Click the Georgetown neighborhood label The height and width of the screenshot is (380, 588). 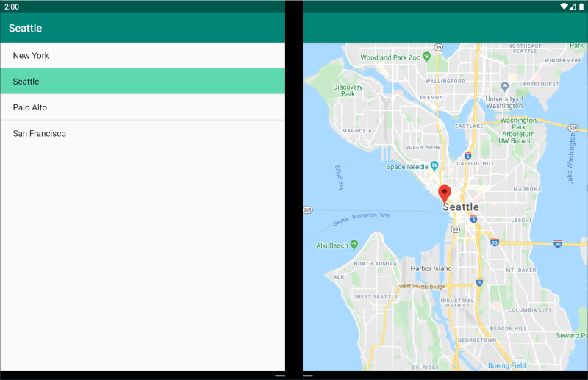pyautogui.click(x=477, y=340)
